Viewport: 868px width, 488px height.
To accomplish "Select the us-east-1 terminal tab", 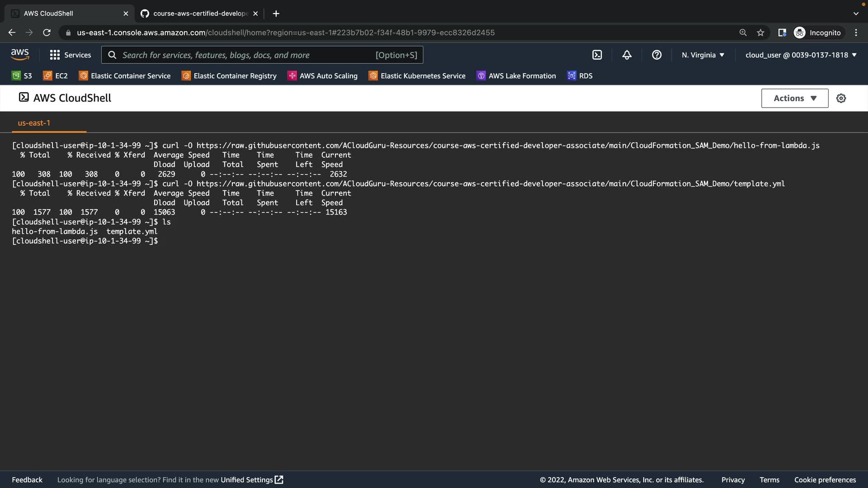I will click(x=34, y=123).
